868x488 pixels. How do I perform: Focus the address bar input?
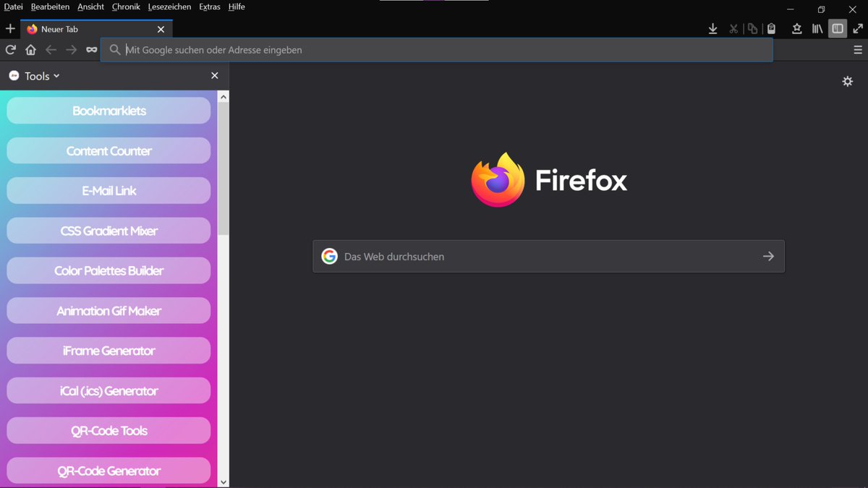click(436, 50)
